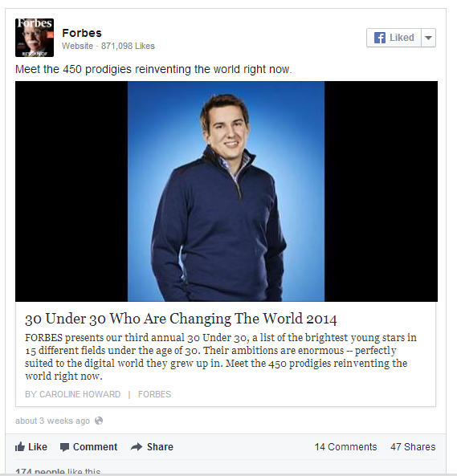Click the public globe privacy icon

(99, 421)
